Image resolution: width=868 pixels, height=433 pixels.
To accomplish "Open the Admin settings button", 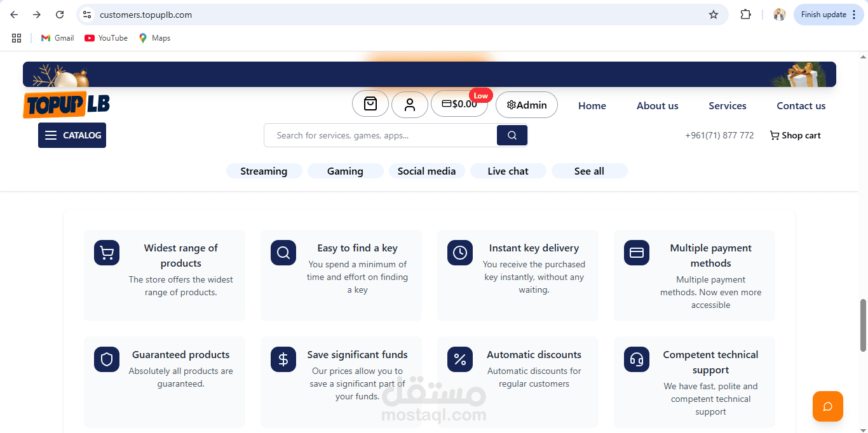I will (527, 105).
